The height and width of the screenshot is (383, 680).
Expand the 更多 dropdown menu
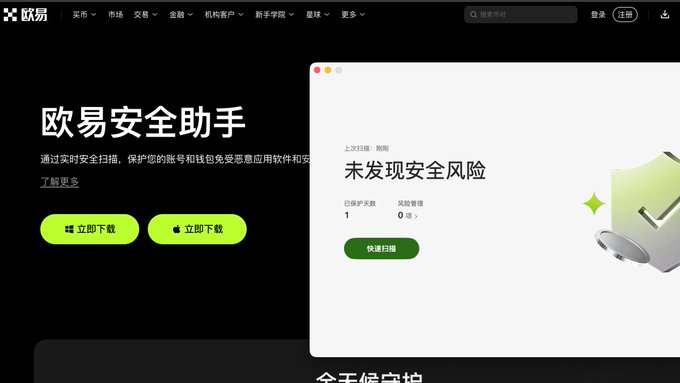coord(353,14)
